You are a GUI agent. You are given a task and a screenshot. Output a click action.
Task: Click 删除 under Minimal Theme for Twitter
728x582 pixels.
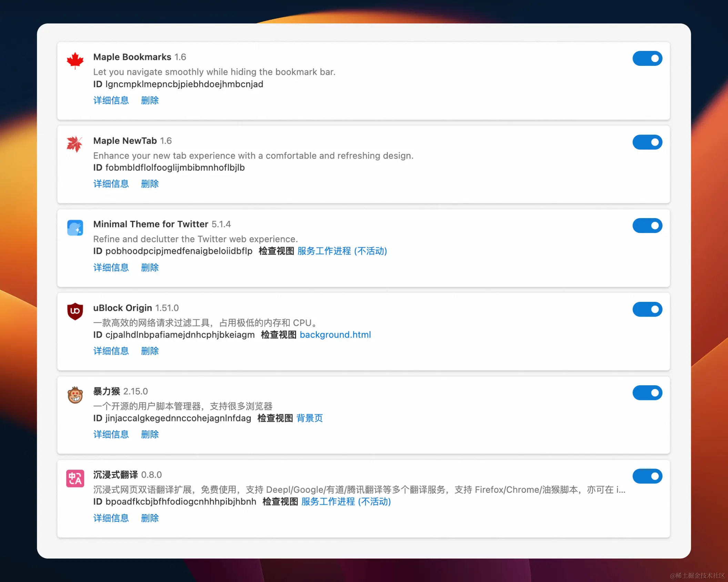150,267
